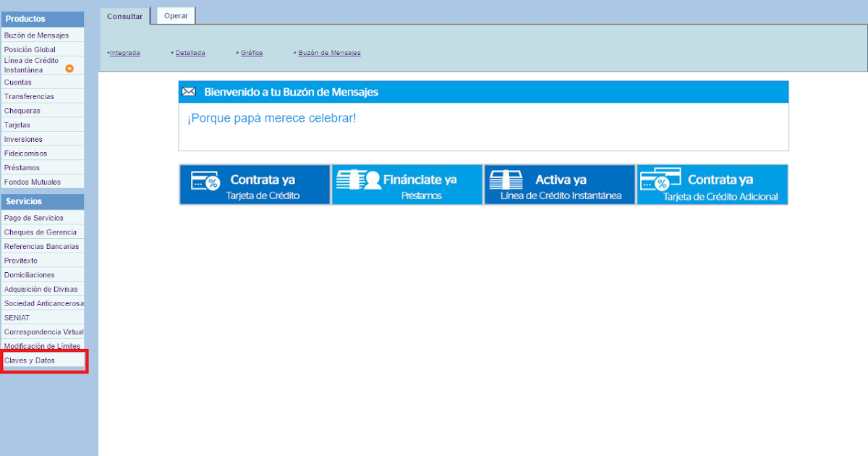868x456 pixels.
Task: Open the Integrada view link
Action: (124, 52)
